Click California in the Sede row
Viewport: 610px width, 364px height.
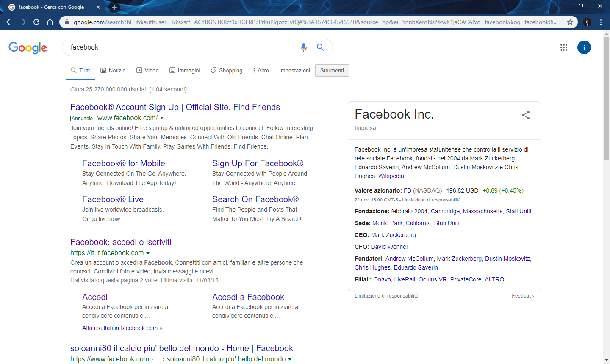click(418, 223)
